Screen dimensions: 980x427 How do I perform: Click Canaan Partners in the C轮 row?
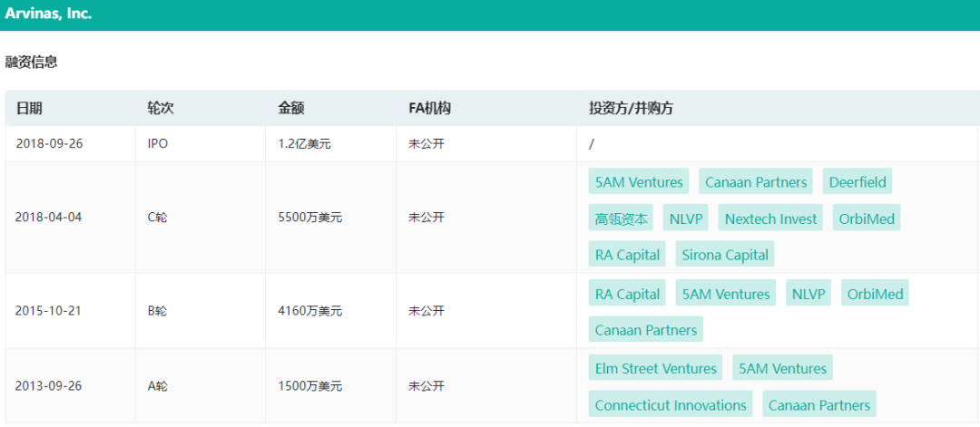click(755, 182)
